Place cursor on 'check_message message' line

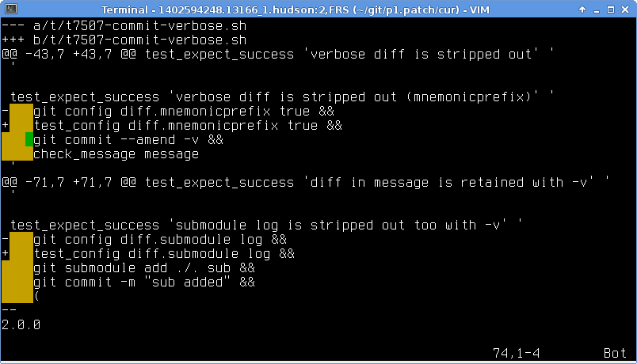(116, 154)
